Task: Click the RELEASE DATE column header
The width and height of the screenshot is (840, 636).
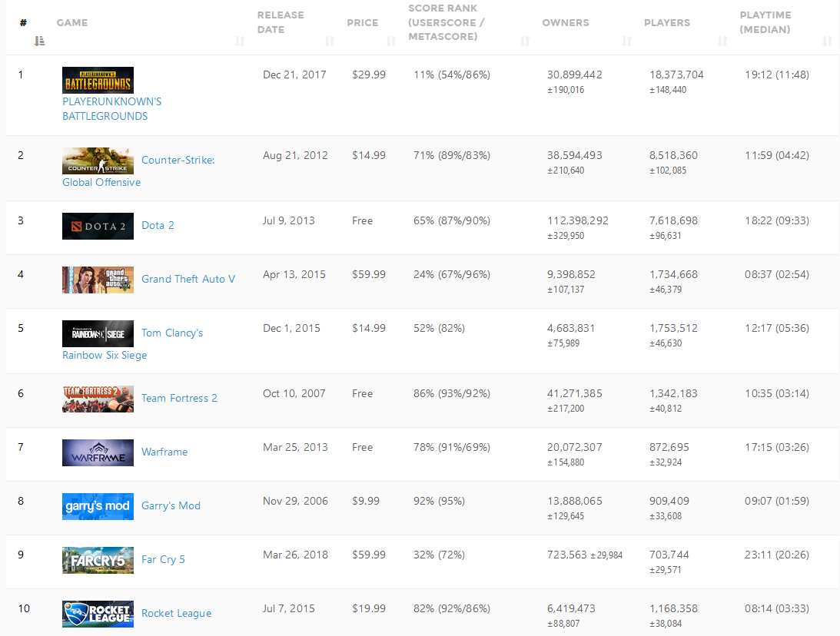Action: (281, 22)
